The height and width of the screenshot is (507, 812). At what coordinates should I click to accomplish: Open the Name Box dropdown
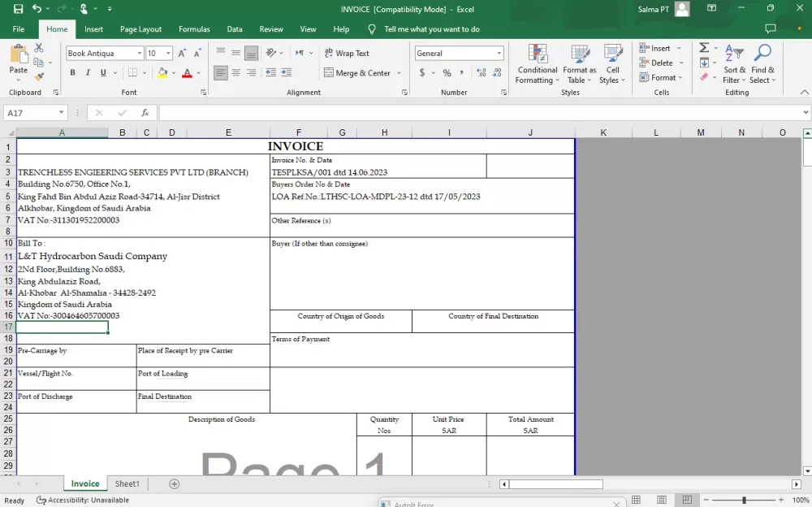tap(61, 112)
